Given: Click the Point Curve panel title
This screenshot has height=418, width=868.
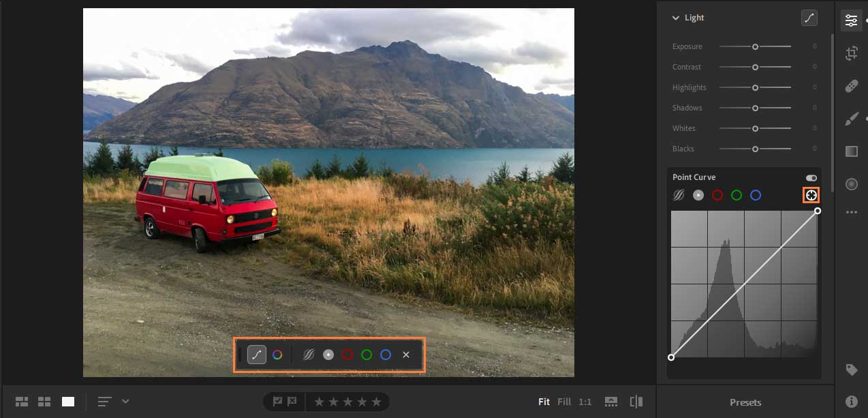Looking at the screenshot, I should (694, 177).
